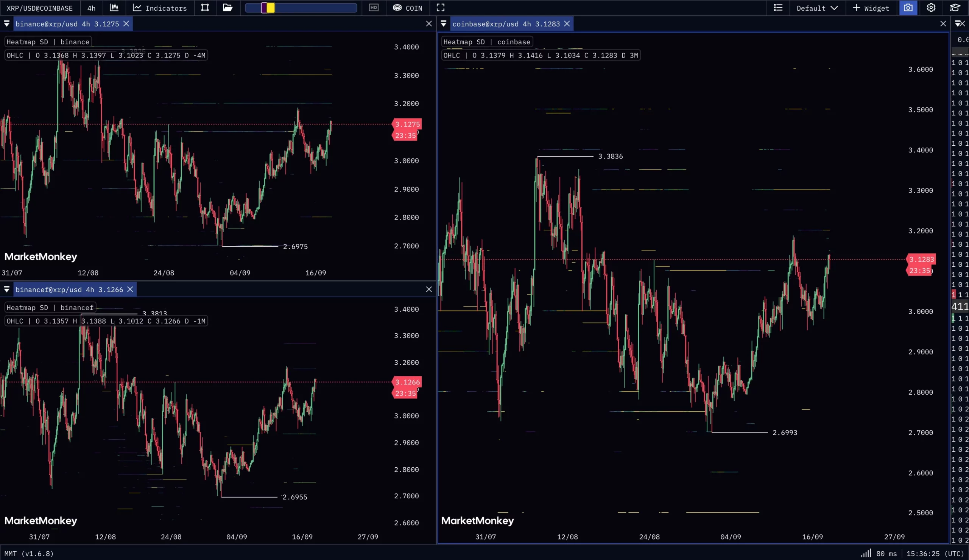The width and height of the screenshot is (969, 560).
Task: Click the signal strength bars icon
Action: point(866,554)
